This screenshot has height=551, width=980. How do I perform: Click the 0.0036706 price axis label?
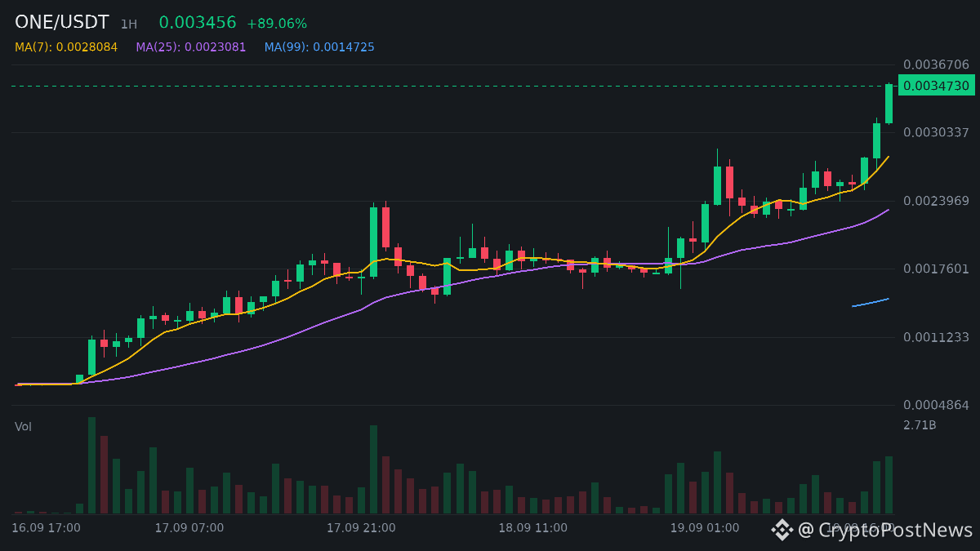pos(936,64)
